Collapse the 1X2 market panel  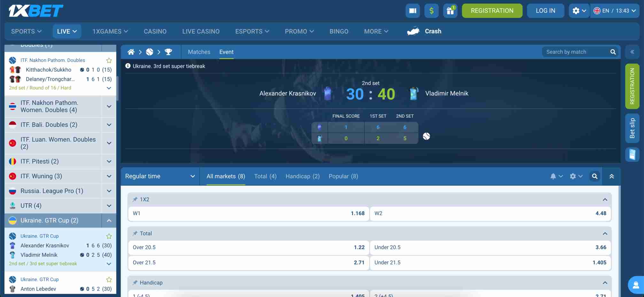[x=605, y=199]
